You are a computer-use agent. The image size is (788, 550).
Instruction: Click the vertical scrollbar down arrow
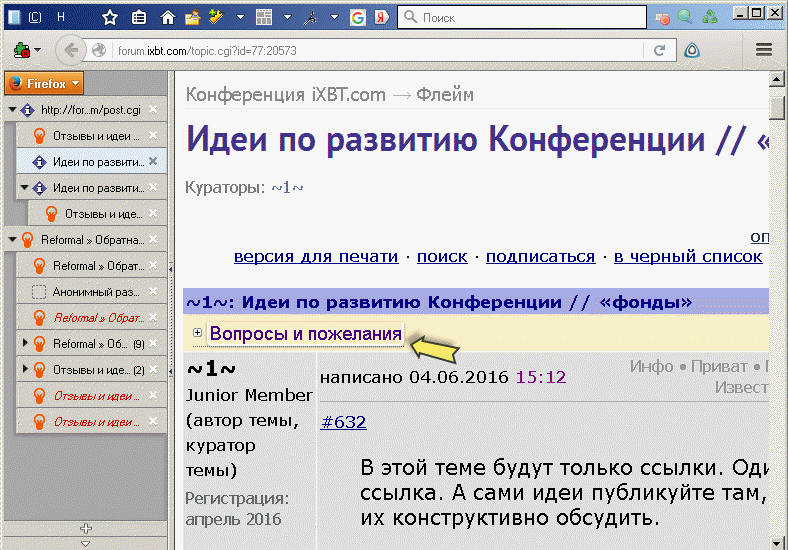[x=777, y=540]
